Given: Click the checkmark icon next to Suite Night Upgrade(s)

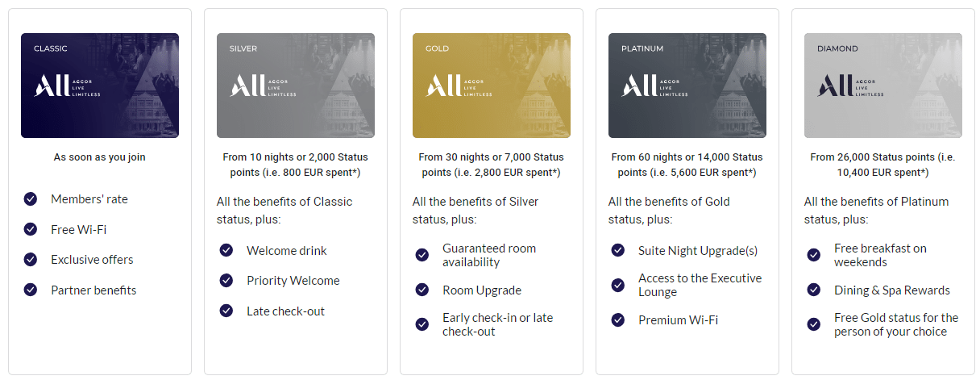Looking at the screenshot, I should coord(618,250).
